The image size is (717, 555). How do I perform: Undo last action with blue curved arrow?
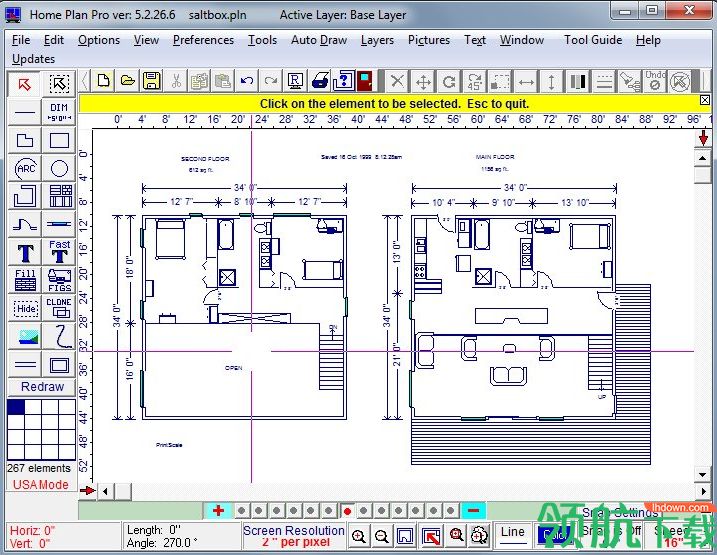247,82
